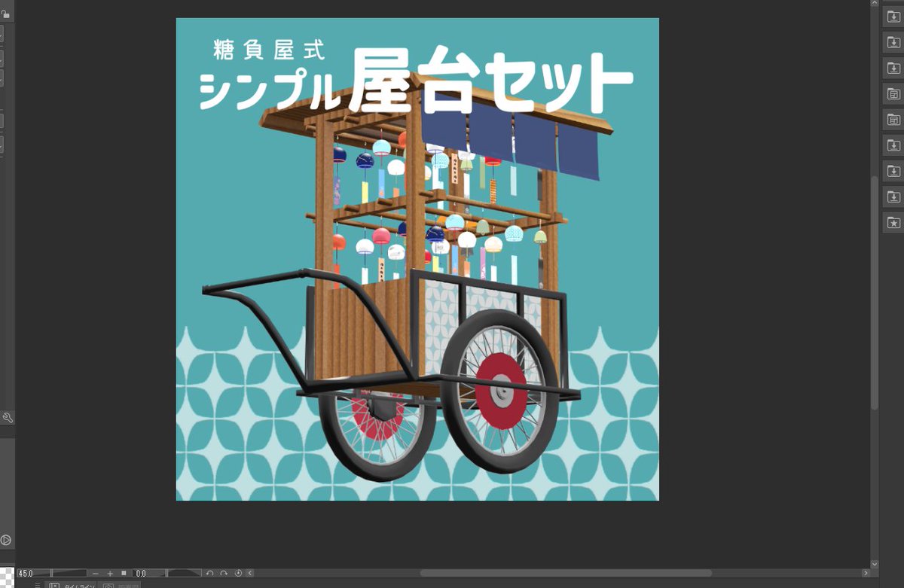This screenshot has height=588, width=904.
Task: Reset canvas rotation icon
Action: tap(238, 574)
